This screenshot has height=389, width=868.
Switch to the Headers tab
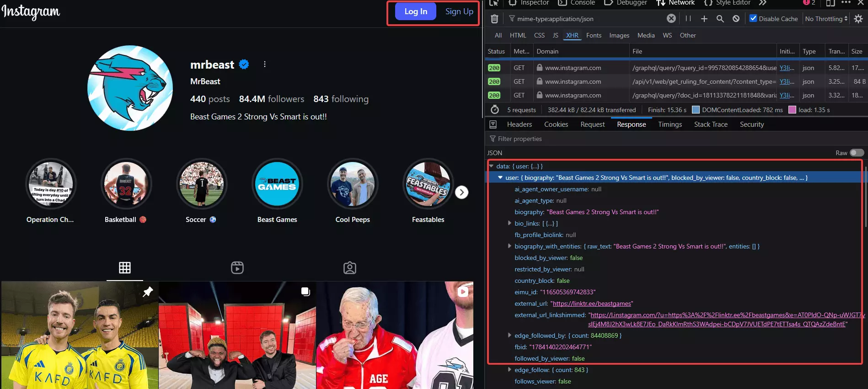point(519,124)
